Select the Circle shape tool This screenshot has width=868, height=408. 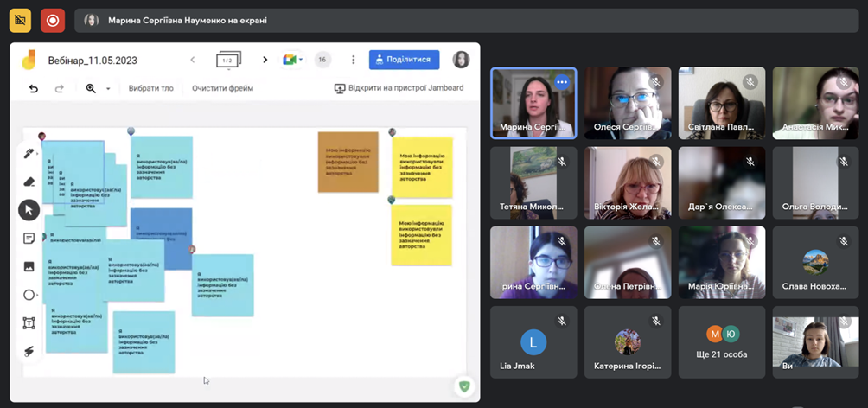29,295
